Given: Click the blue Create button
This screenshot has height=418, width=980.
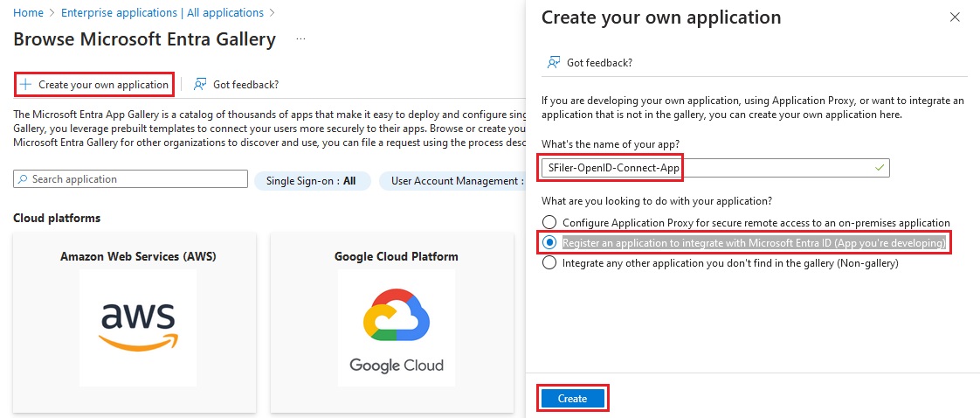Looking at the screenshot, I should 572,399.
